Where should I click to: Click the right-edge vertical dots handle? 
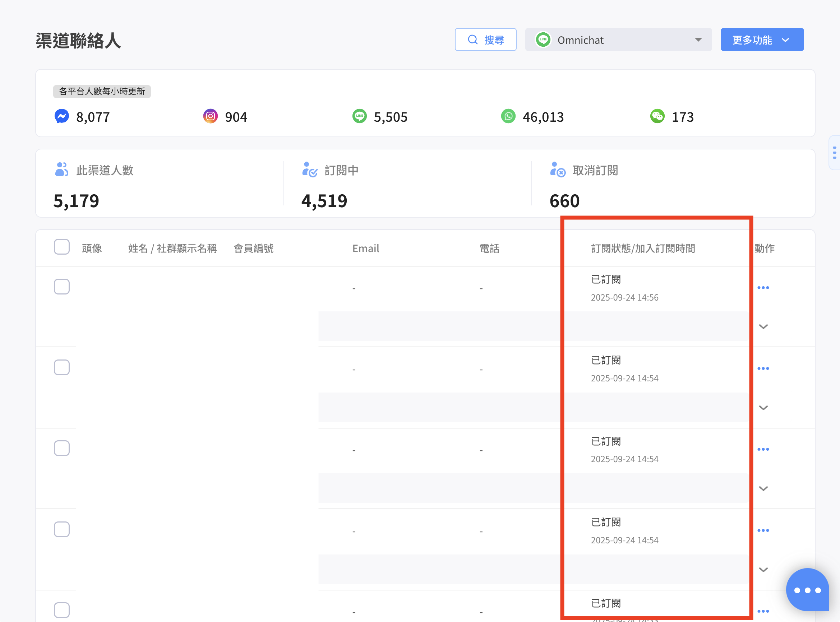click(x=834, y=153)
